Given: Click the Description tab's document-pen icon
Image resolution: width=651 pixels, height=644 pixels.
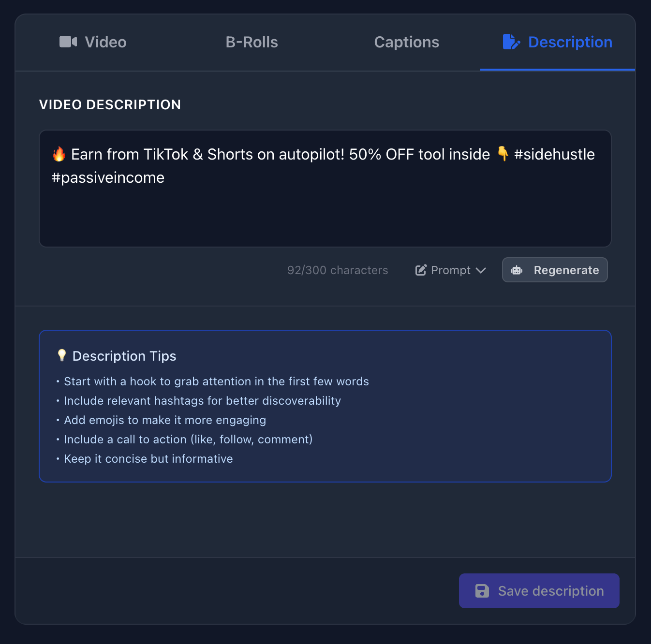Looking at the screenshot, I should click(511, 42).
